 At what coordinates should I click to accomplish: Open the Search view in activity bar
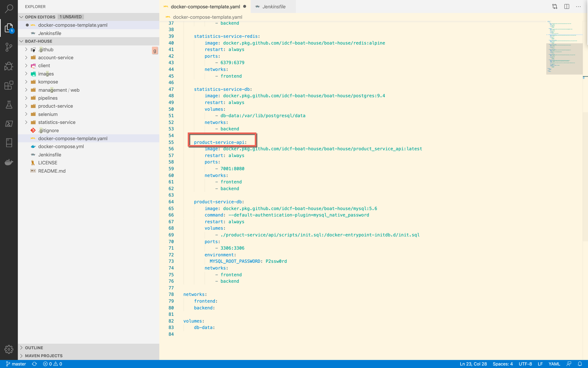(x=9, y=9)
